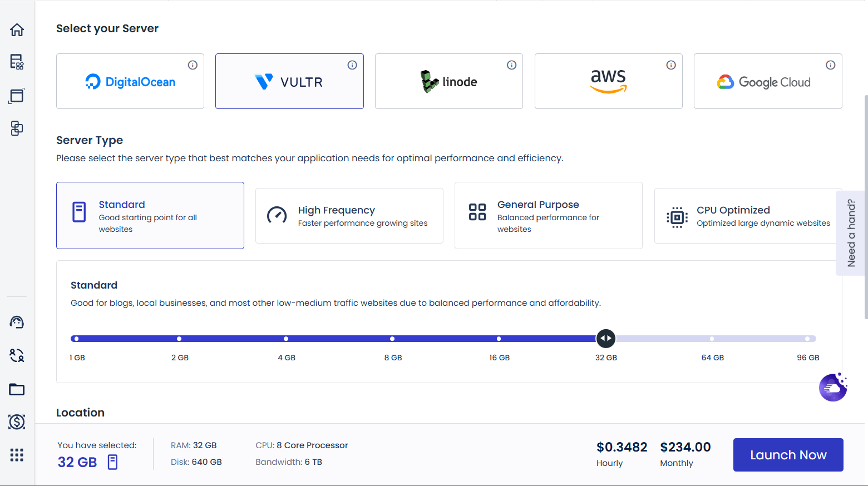Open the billing dollar icon in sidebar

(x=17, y=422)
